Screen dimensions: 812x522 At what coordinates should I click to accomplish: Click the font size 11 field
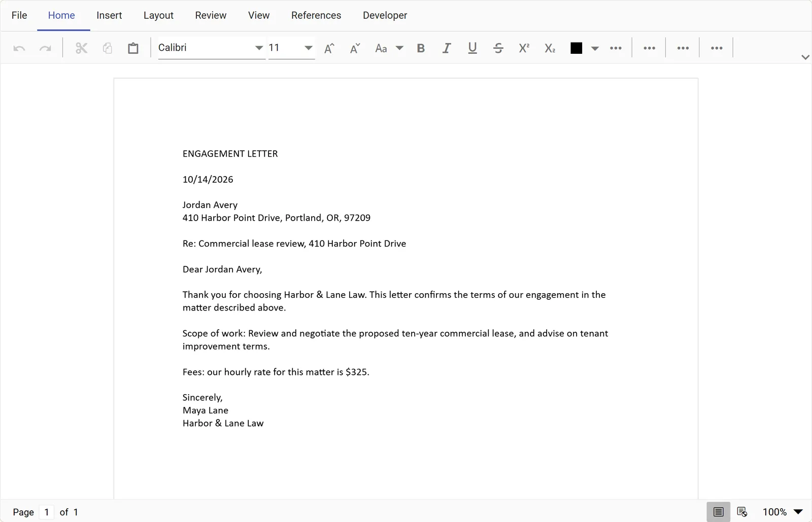point(285,48)
